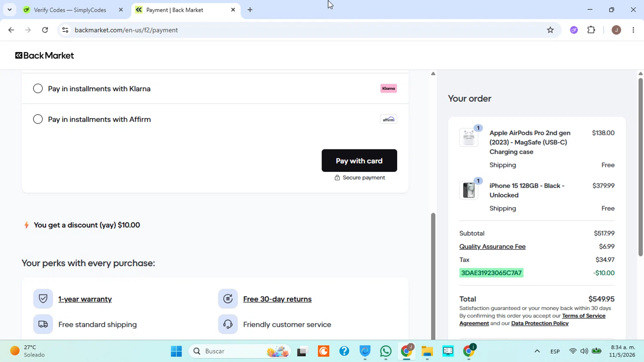View site information icon in address bar
This screenshot has width=644, height=362.
tap(65, 30)
